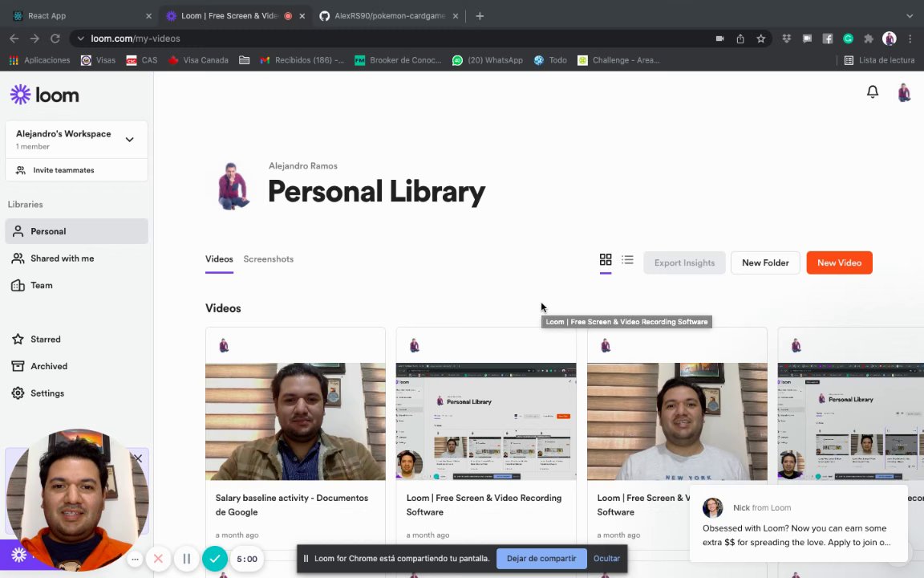Go forward in browser history
The width and height of the screenshot is (924, 578).
34,39
